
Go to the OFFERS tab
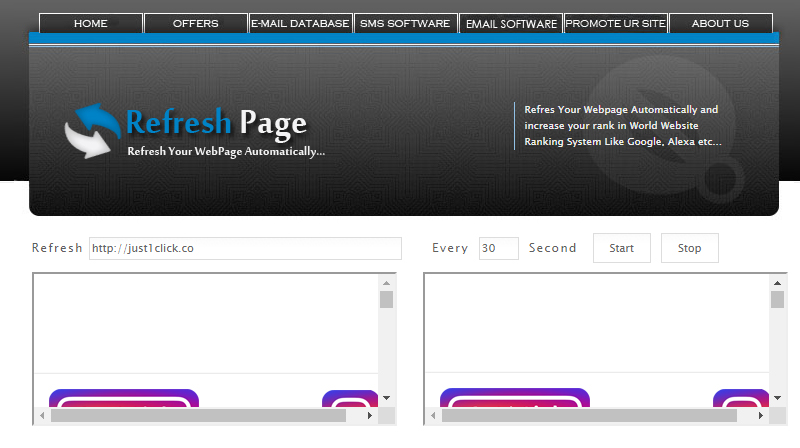(x=195, y=23)
